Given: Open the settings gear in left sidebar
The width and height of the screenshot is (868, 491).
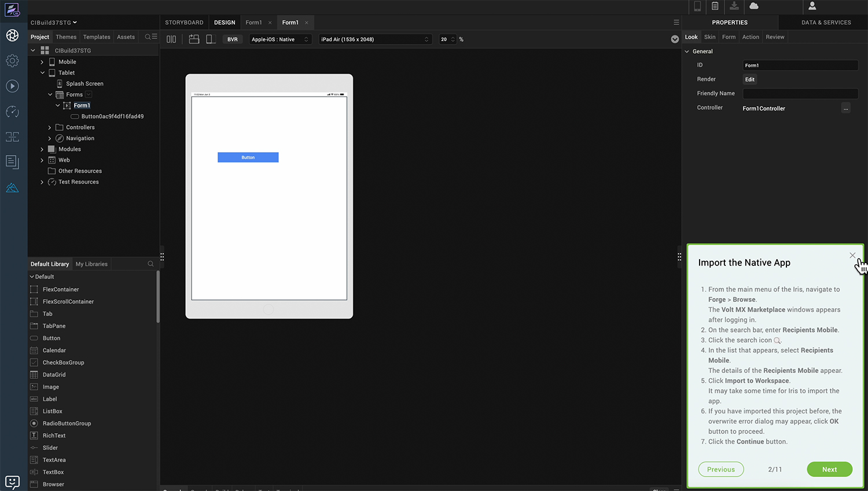Looking at the screenshot, I should point(12,61).
